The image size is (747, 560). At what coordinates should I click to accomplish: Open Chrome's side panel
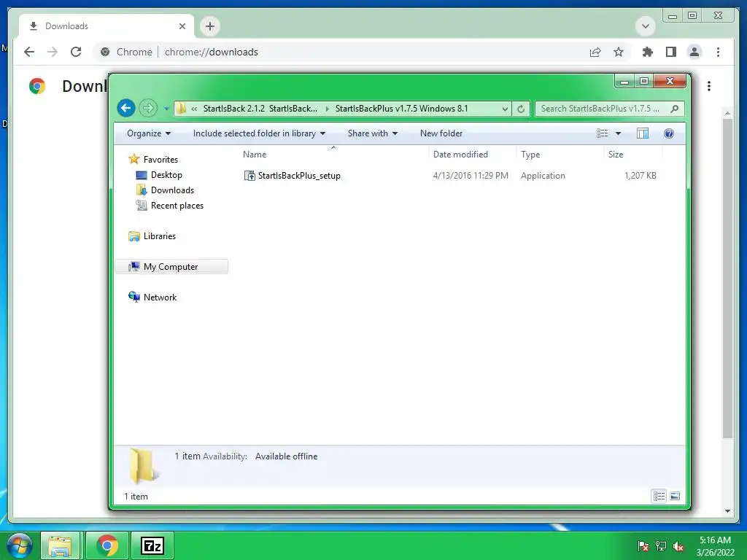671,52
